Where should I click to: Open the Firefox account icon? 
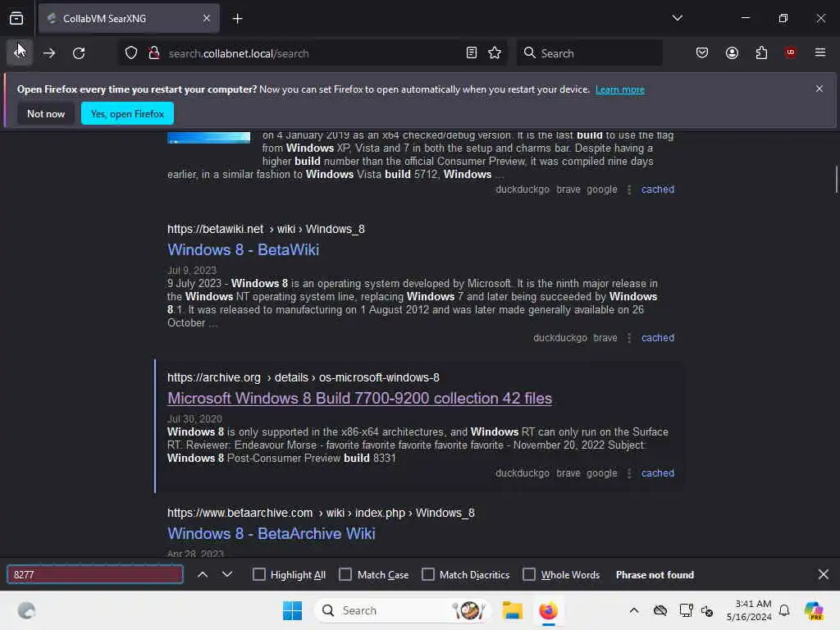[732, 53]
